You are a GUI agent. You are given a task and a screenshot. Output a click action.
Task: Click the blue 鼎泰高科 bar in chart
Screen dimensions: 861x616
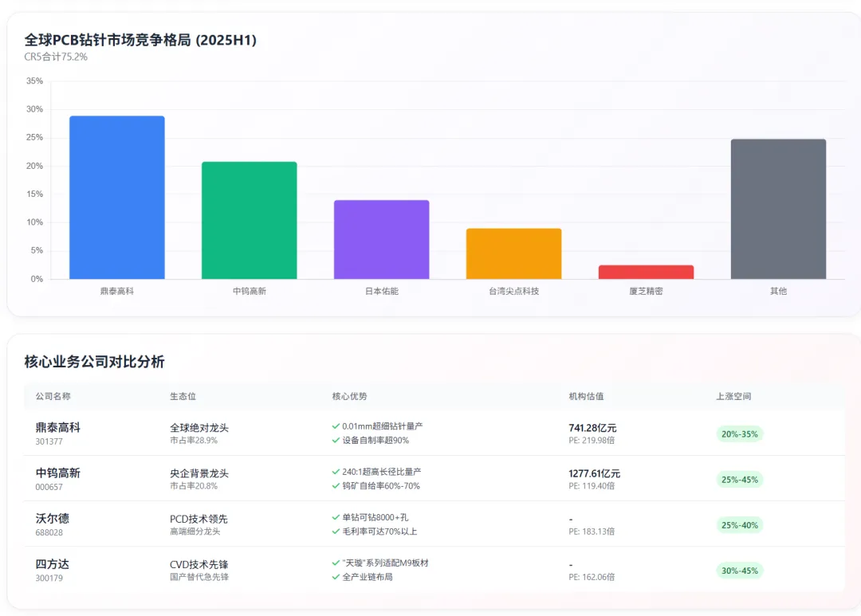117,197
